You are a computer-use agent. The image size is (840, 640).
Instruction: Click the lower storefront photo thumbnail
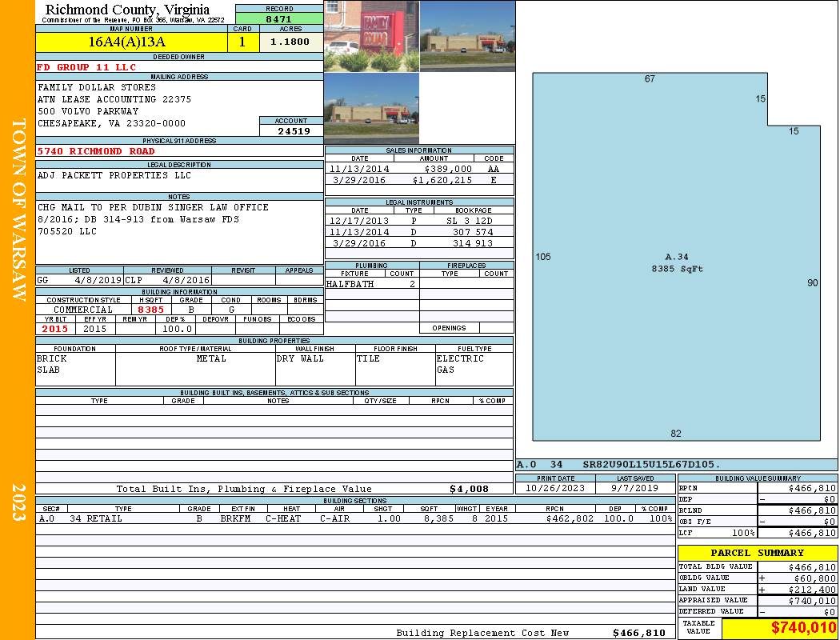coord(371,108)
